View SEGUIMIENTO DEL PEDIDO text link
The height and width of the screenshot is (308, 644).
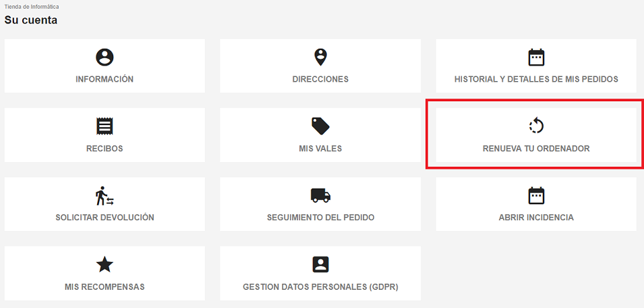tap(320, 217)
